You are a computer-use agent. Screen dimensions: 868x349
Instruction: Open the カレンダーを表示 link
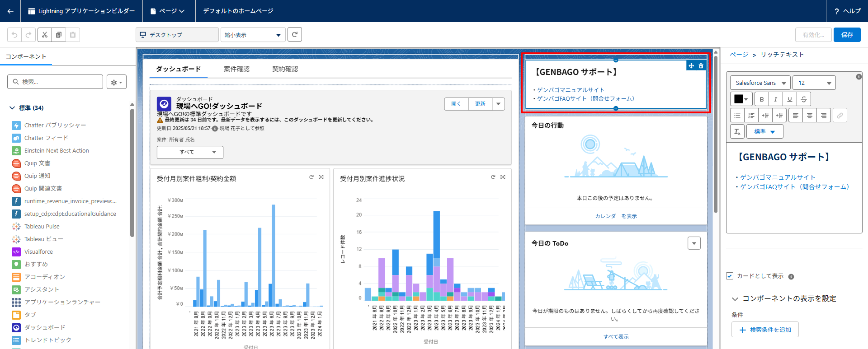pos(616,216)
